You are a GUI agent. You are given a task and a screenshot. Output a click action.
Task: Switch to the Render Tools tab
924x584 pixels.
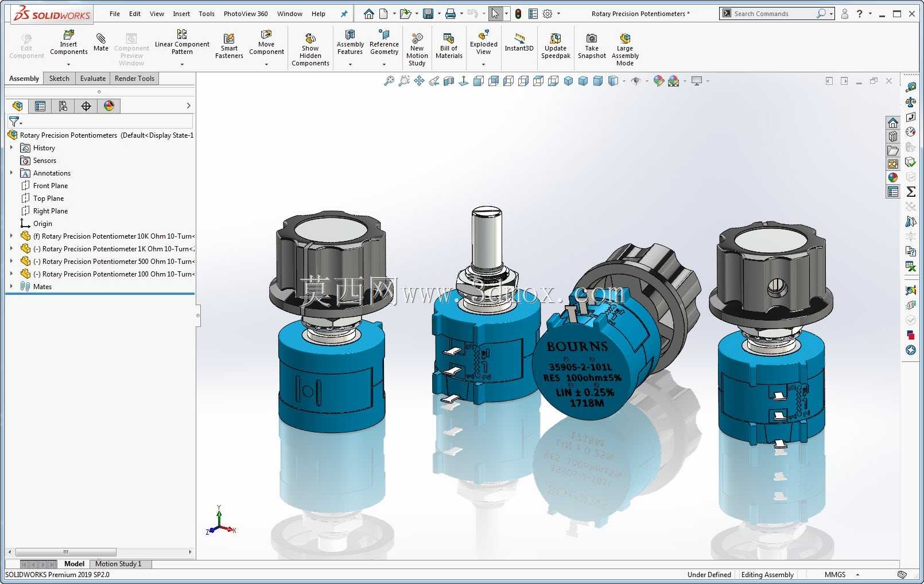pos(134,79)
